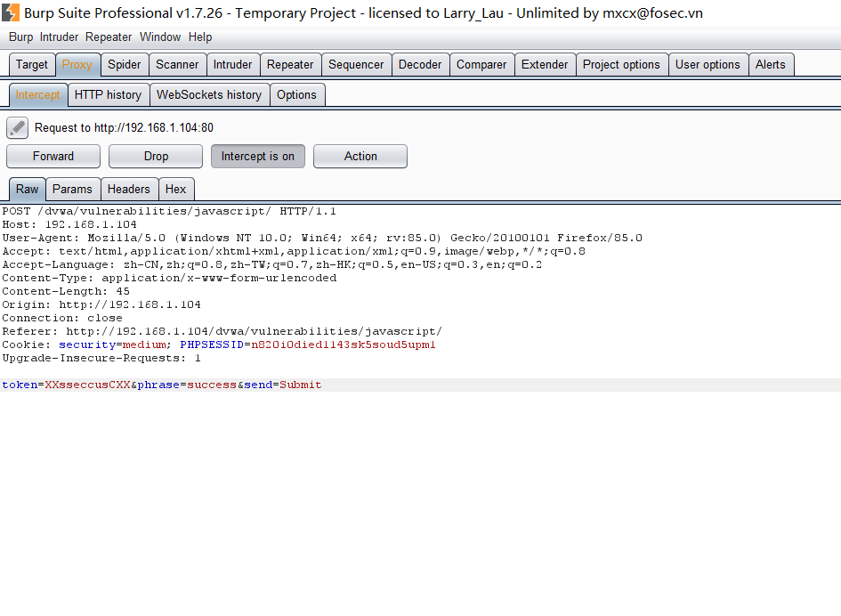Click the token parameter line in request body
The image size is (841, 616).
coord(161,385)
